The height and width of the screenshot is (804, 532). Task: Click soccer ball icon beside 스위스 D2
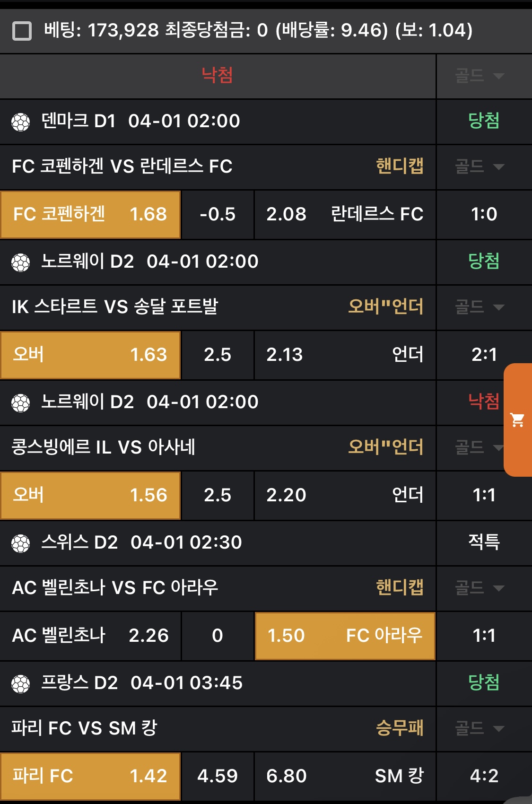tap(21, 543)
